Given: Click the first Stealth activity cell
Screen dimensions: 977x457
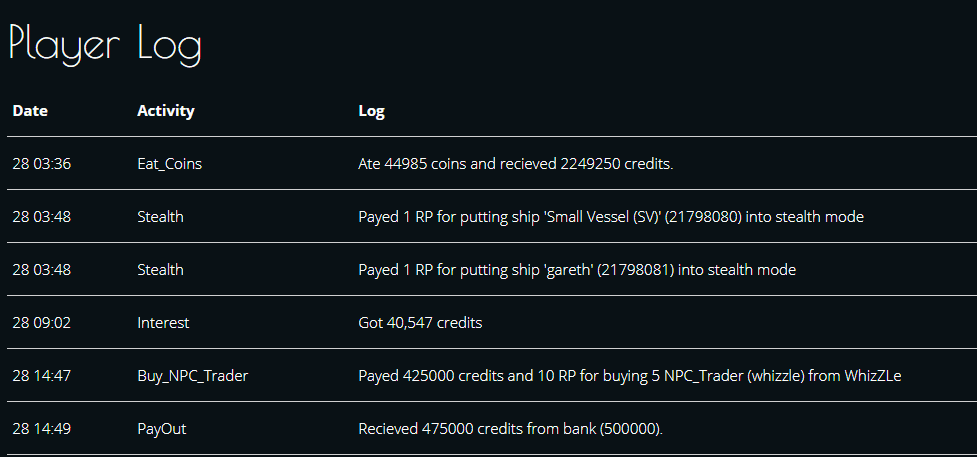Looking at the screenshot, I should [x=160, y=217].
